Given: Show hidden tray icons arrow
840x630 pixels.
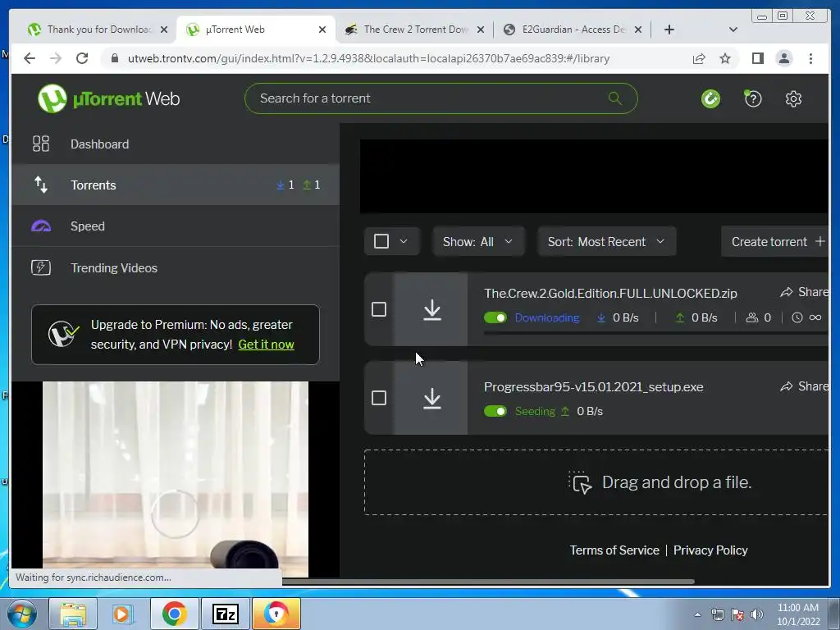Looking at the screenshot, I should pos(697,614).
